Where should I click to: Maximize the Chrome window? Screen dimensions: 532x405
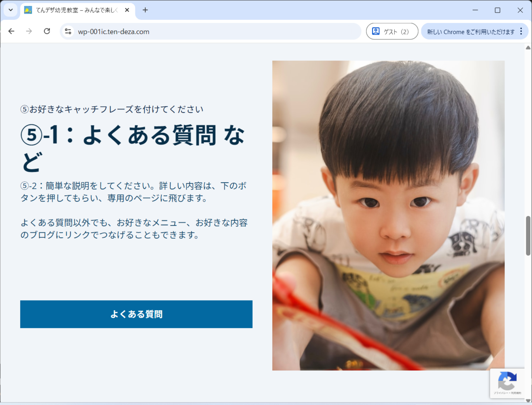pyautogui.click(x=498, y=10)
